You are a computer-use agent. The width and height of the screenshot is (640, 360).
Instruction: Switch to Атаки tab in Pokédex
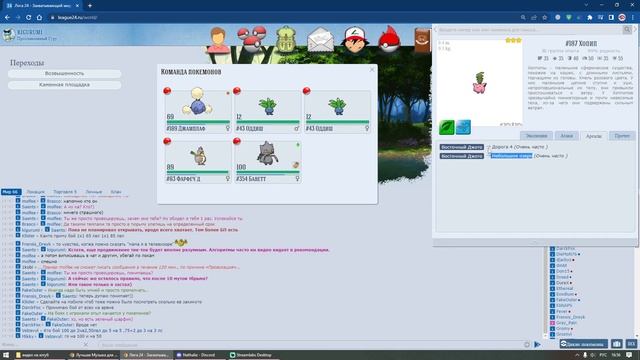[x=567, y=136]
